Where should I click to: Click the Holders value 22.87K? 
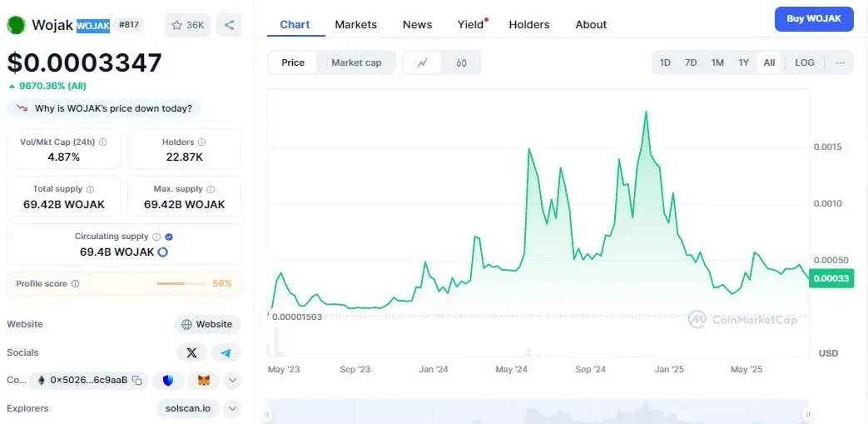[185, 157]
